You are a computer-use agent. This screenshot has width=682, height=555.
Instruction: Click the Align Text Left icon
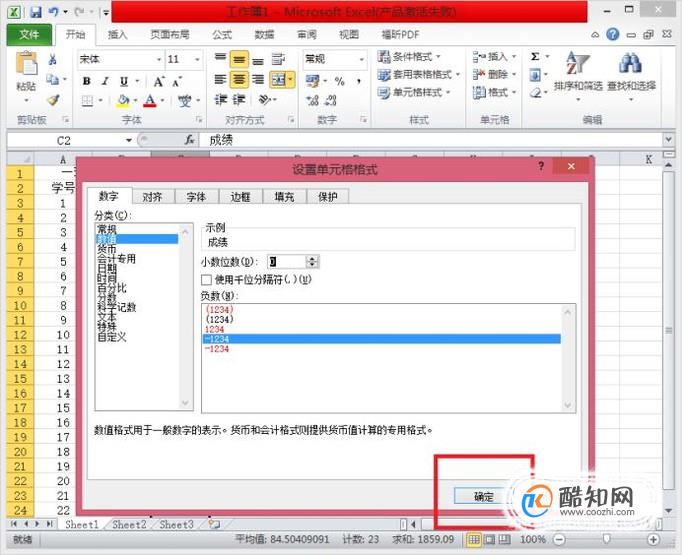pos(220,80)
